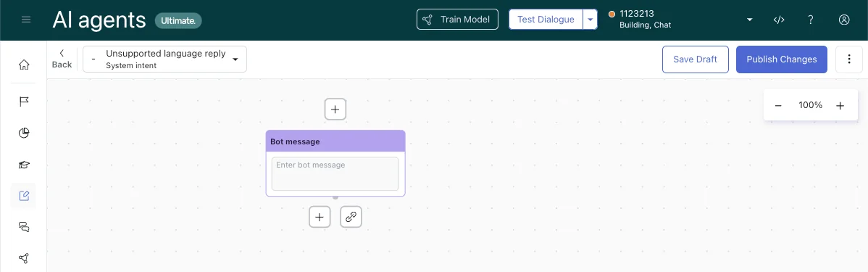
Task: Click the link icon below Bot message
Action: [x=351, y=217]
